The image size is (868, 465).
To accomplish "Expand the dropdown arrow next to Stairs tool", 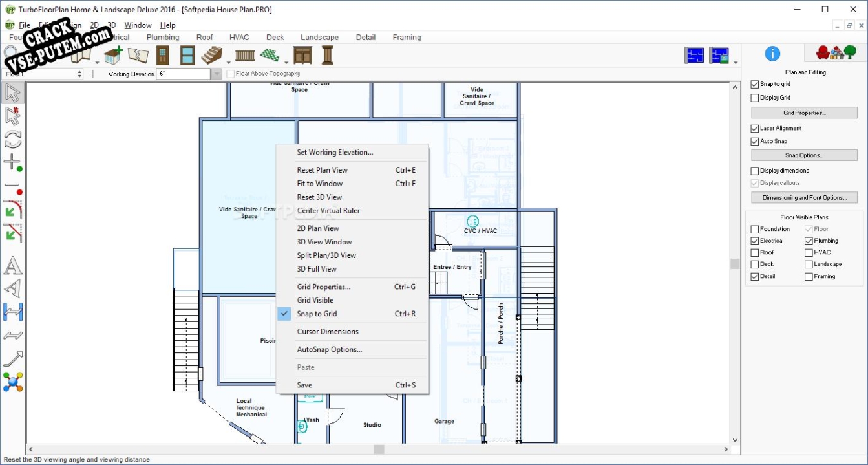I will tap(228, 62).
